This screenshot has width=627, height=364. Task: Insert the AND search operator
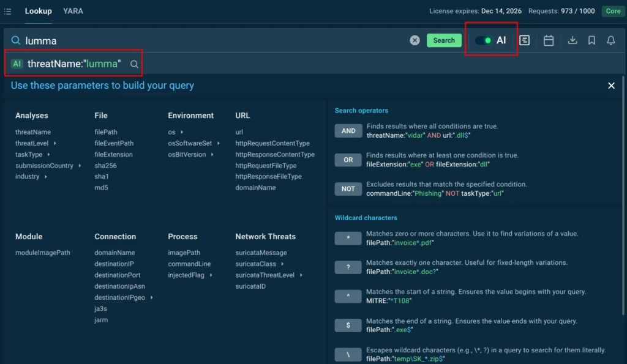[x=348, y=130]
